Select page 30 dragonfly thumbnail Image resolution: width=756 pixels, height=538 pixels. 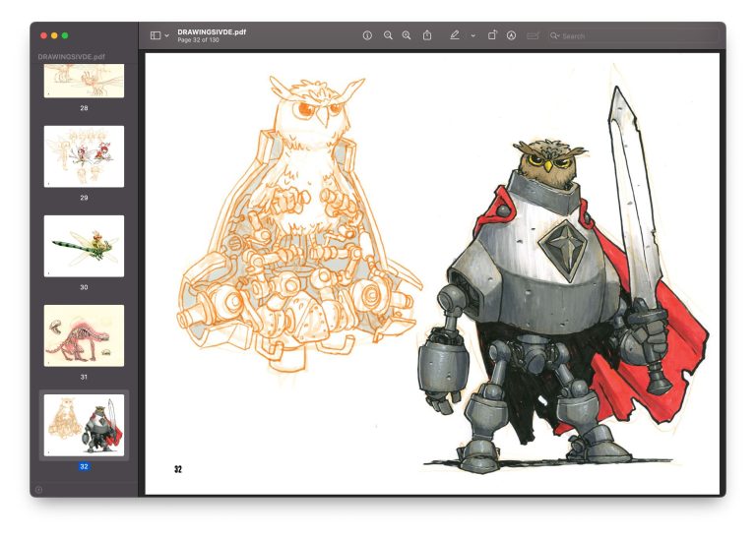(x=84, y=246)
